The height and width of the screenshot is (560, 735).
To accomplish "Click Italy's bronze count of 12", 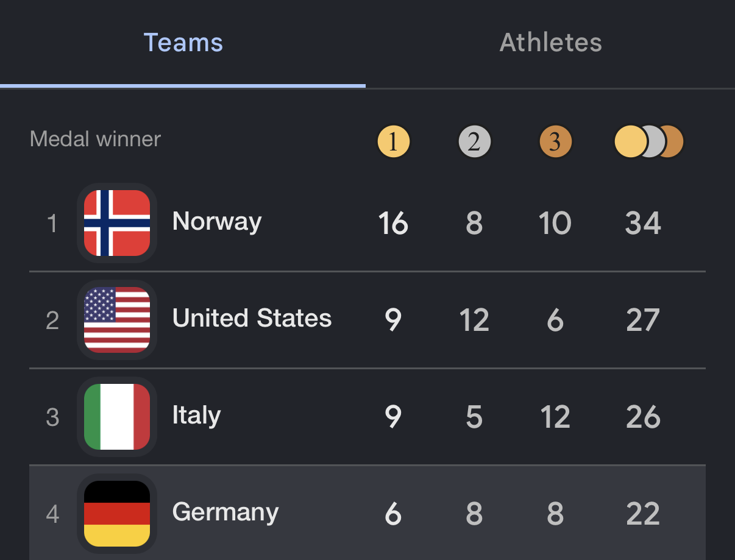I will pyautogui.click(x=555, y=417).
